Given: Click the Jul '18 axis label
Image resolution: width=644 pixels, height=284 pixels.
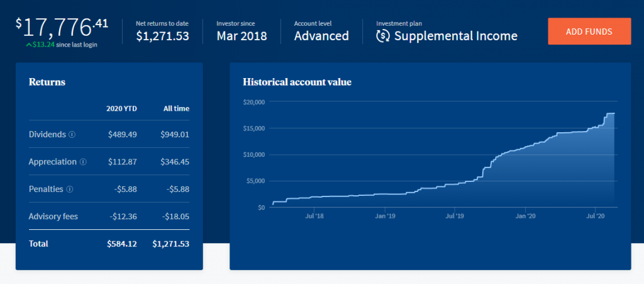Looking at the screenshot, I should coord(314,216).
